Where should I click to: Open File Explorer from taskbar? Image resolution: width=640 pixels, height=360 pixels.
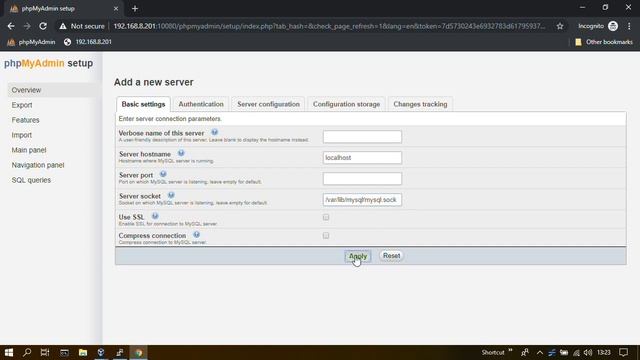83,352
